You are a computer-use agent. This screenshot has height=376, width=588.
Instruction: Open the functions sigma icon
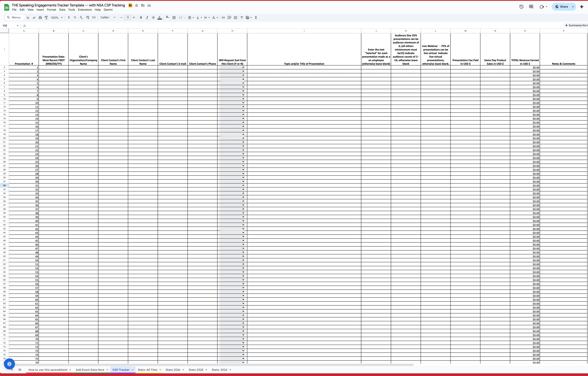(256, 17)
